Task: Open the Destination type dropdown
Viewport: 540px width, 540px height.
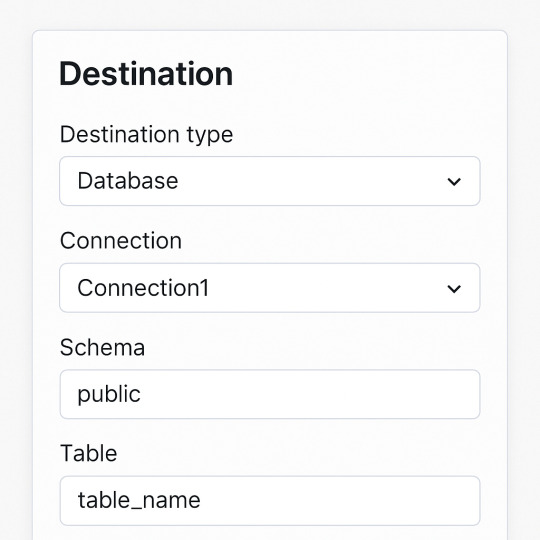Action: pos(270,181)
